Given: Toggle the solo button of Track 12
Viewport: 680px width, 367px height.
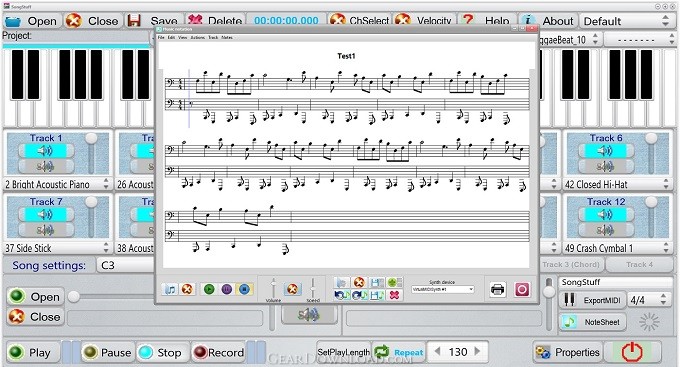Looking at the screenshot, I should (605, 230).
